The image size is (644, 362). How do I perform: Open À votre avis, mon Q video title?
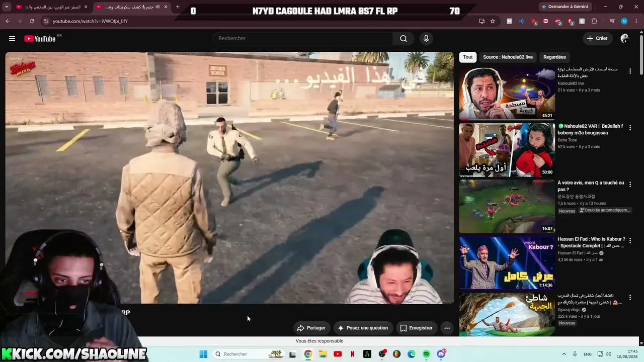(x=591, y=186)
